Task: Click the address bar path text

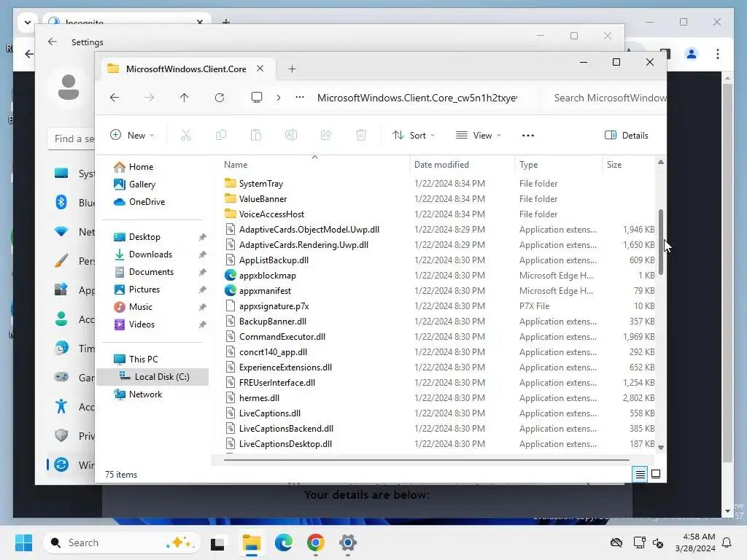Action: [417, 98]
